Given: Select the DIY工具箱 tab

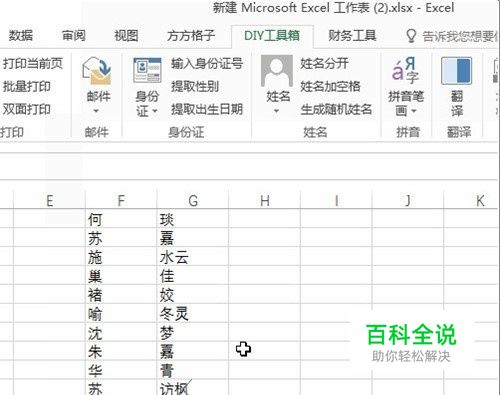Looking at the screenshot, I should (272, 36).
